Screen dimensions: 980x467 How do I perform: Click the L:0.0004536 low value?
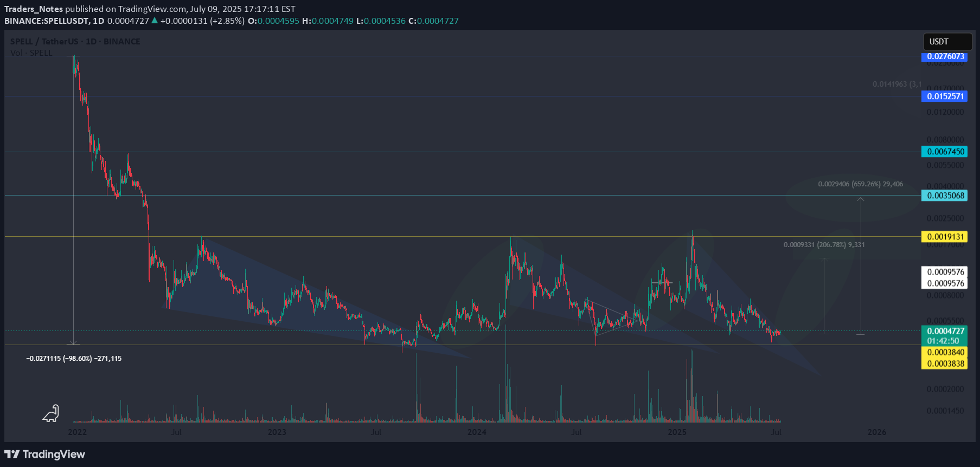click(381, 21)
